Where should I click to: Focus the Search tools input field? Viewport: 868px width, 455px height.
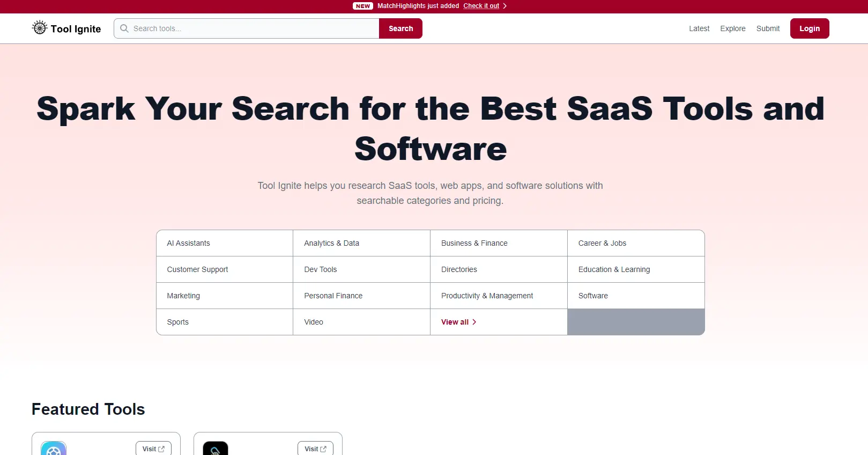247,28
